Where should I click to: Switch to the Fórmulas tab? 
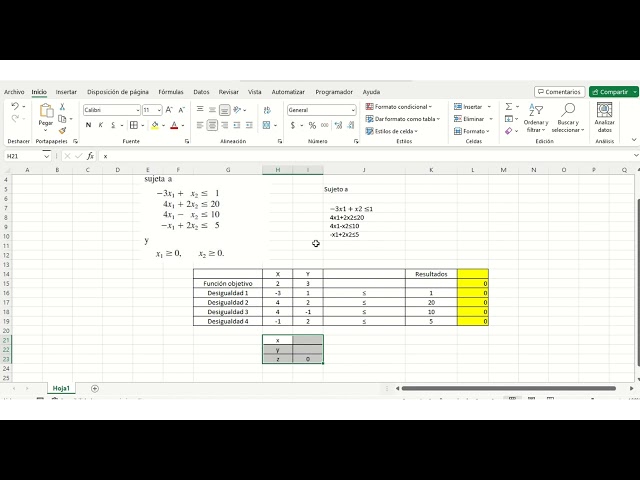click(x=171, y=92)
